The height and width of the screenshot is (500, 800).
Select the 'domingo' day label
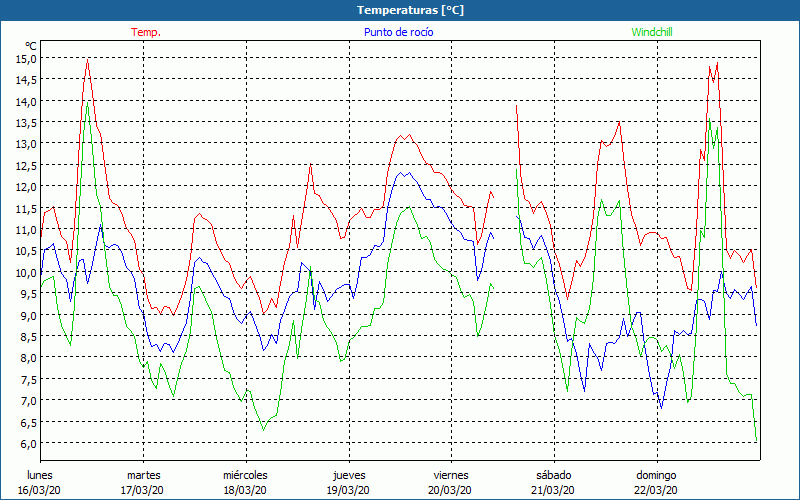(x=656, y=475)
